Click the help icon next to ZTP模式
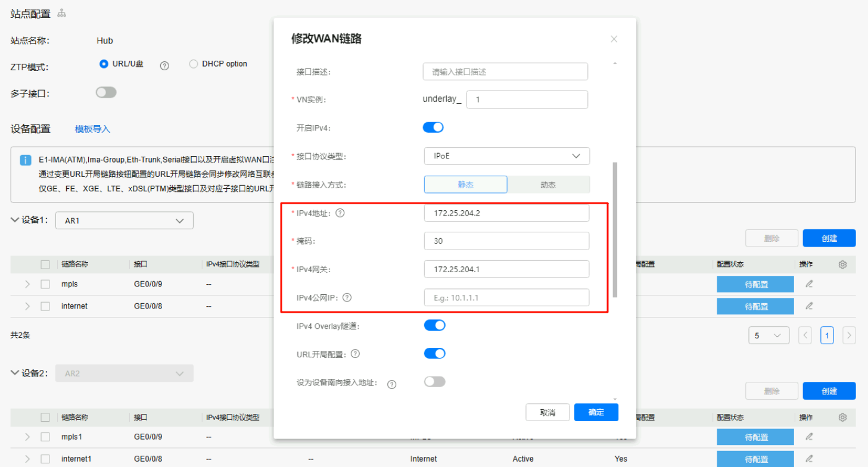 tap(165, 66)
